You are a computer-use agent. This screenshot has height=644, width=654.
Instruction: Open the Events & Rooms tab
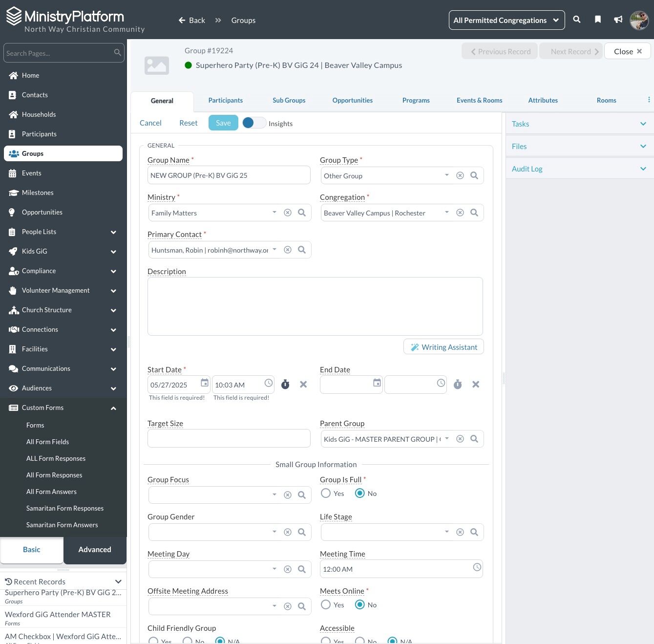[479, 101]
